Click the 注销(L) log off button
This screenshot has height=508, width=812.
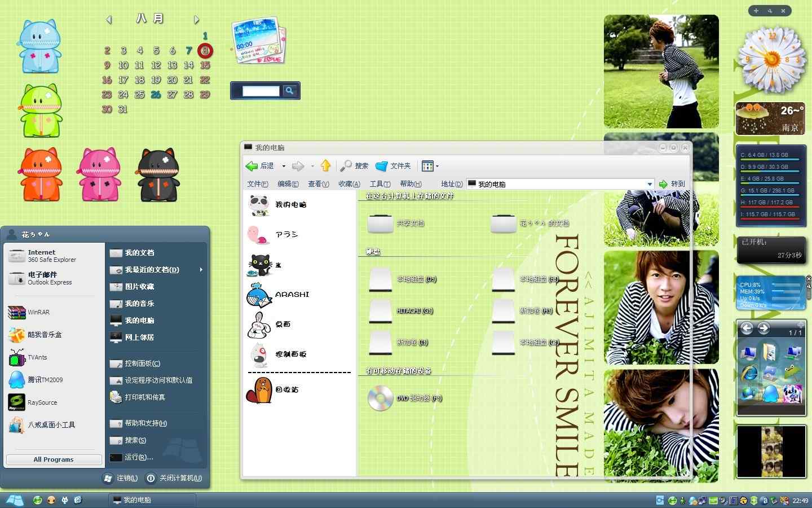pyautogui.click(x=121, y=478)
